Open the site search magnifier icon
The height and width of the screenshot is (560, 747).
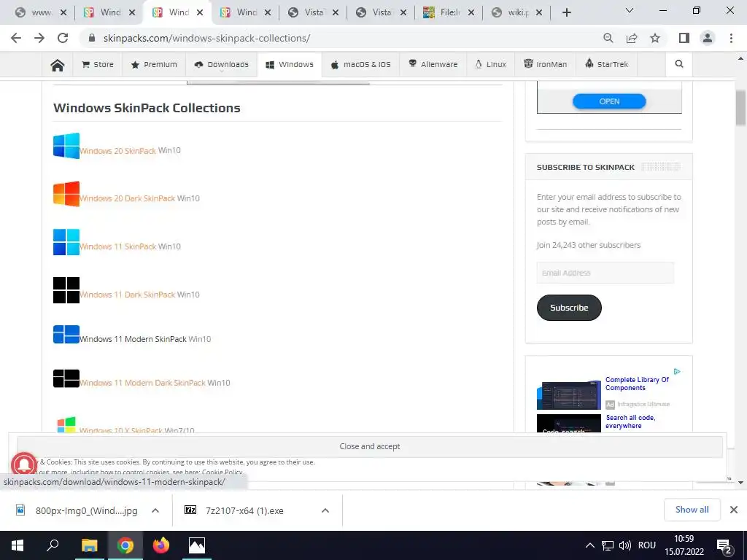pyautogui.click(x=679, y=64)
